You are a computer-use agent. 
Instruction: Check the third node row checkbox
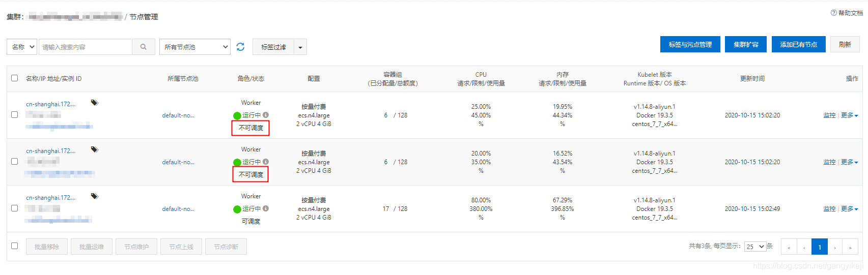coord(14,208)
